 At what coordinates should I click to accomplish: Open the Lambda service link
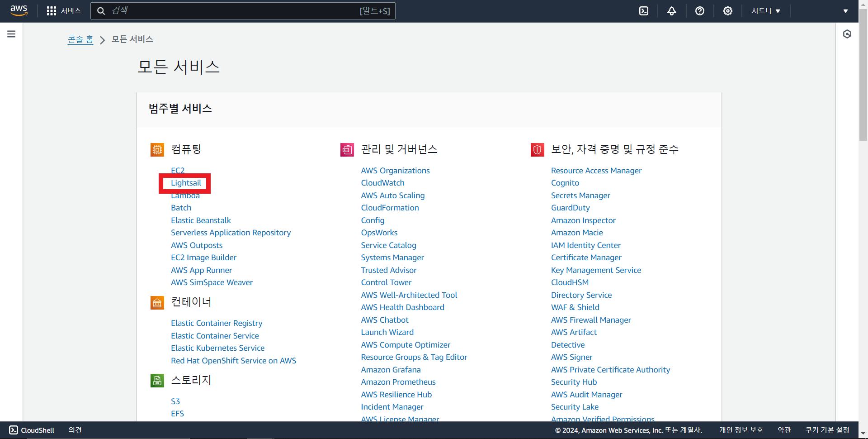[x=185, y=196]
